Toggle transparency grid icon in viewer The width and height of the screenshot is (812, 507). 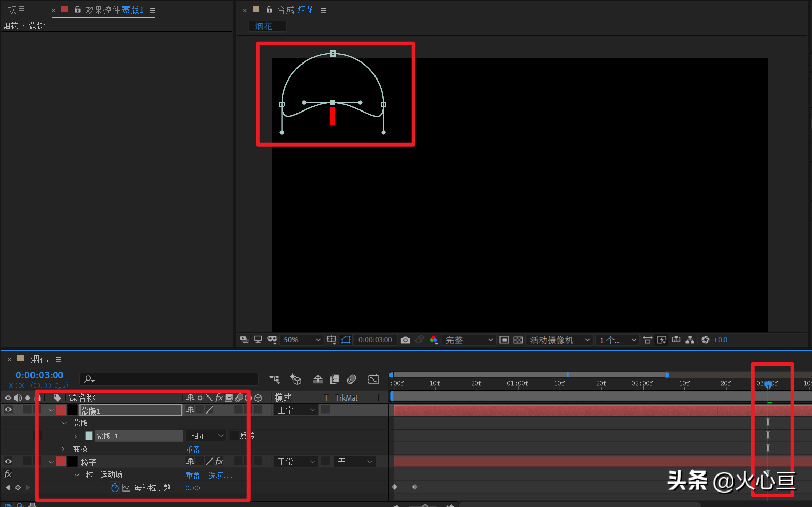coord(518,340)
